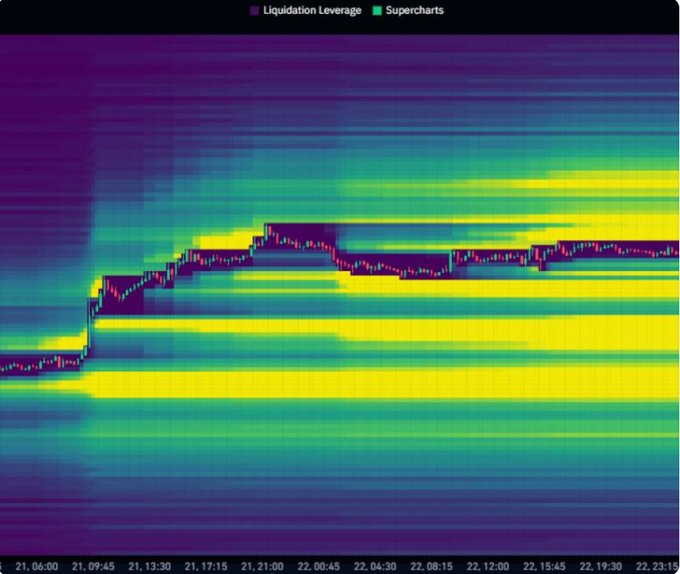The width and height of the screenshot is (680, 574).
Task: Select the 21, 21:00 time axis label
Action: [262, 566]
